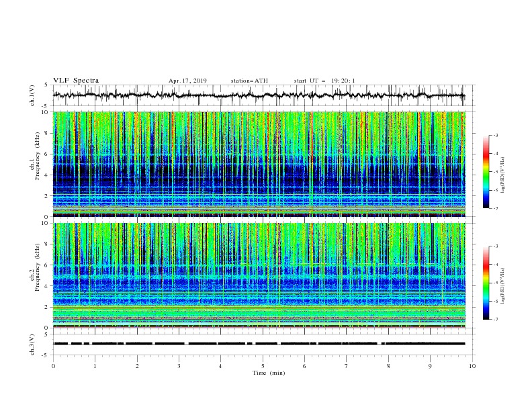
Task: Select the "start UT = 19:20:1" text
Action: coord(324,81)
